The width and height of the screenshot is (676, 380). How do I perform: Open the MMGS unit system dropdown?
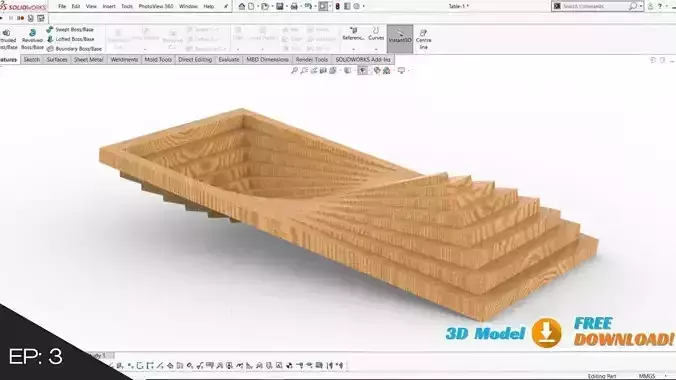[666, 376]
